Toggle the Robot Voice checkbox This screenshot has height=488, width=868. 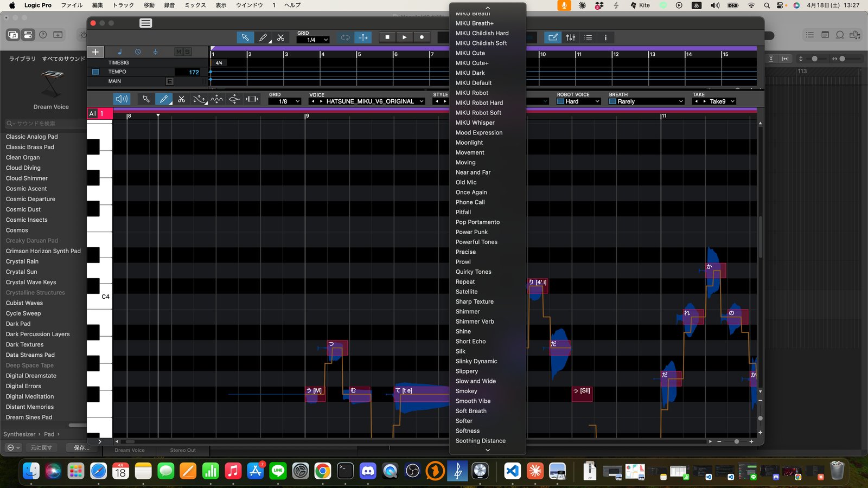(560, 101)
